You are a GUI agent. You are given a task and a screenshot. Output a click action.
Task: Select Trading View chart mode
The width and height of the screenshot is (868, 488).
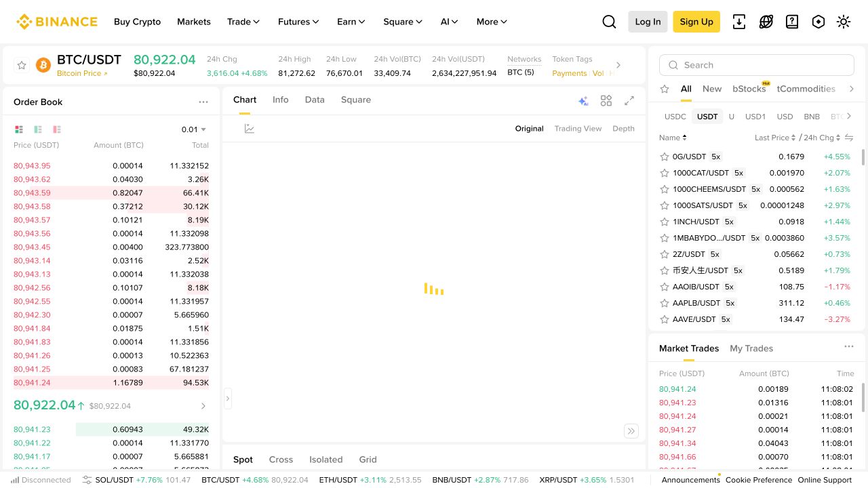click(x=578, y=129)
